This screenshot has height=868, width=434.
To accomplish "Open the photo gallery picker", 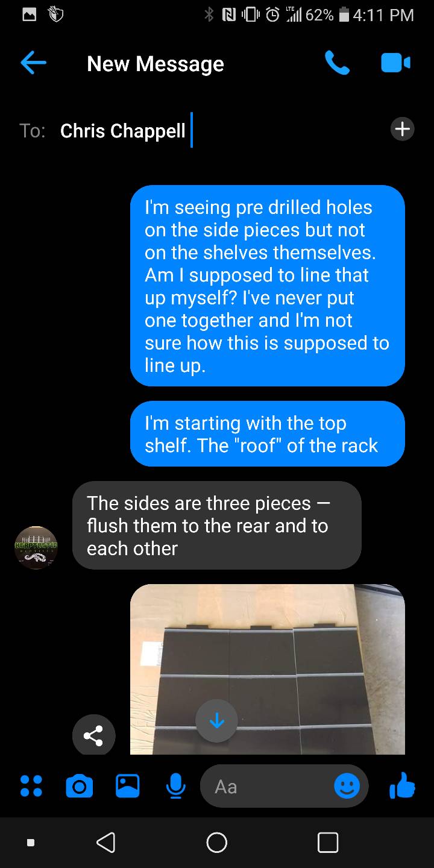I will pyautogui.click(x=127, y=786).
